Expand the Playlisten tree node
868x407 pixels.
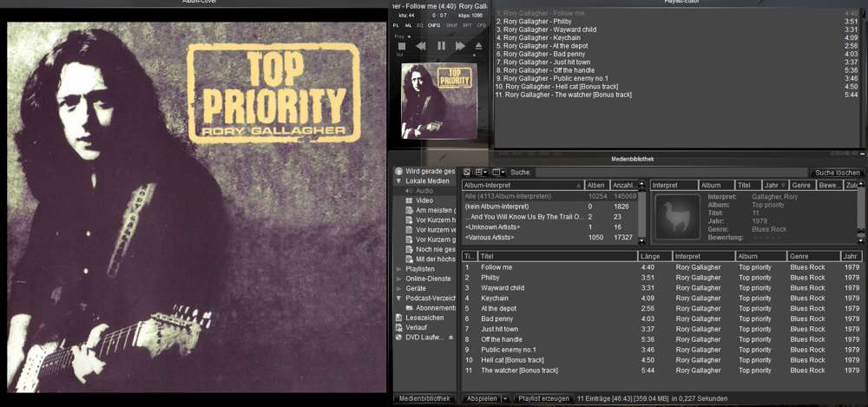pyautogui.click(x=398, y=269)
